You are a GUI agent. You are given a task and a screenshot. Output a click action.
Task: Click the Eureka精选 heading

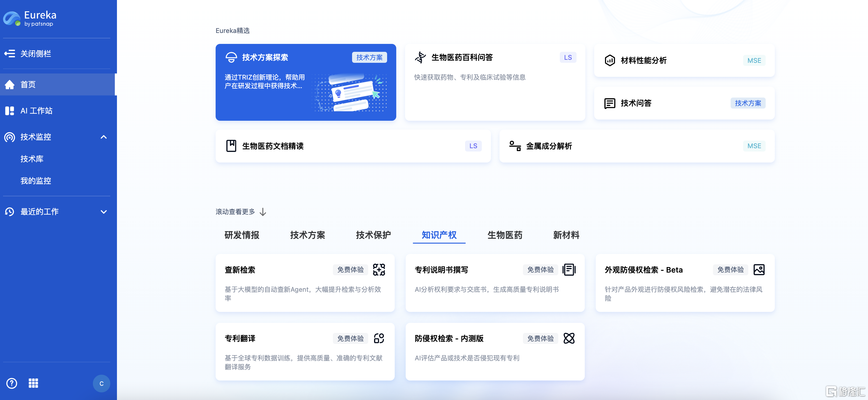coord(232,31)
